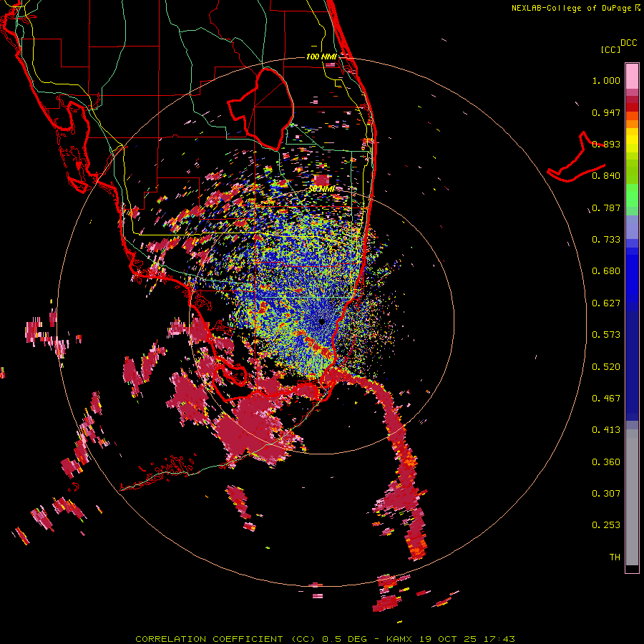This screenshot has height=644, width=644.
Task: Click the NEXLAB-College of DuPage credit text
Action: [x=576, y=8]
